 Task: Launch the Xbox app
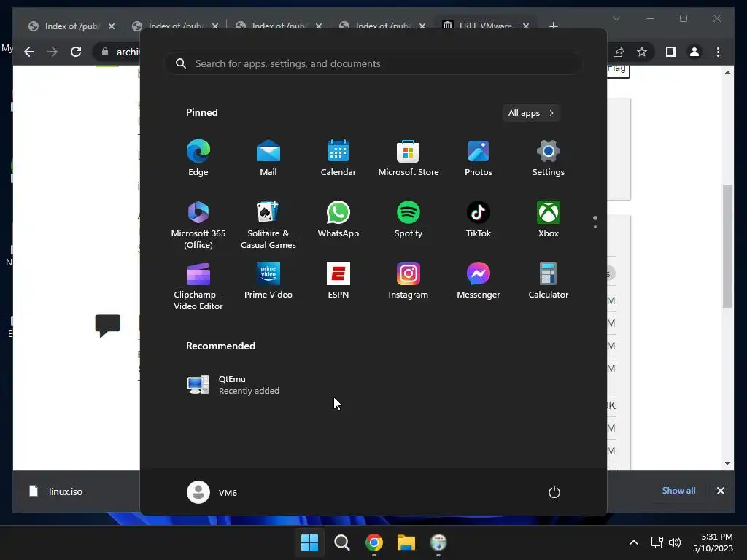tap(549, 219)
